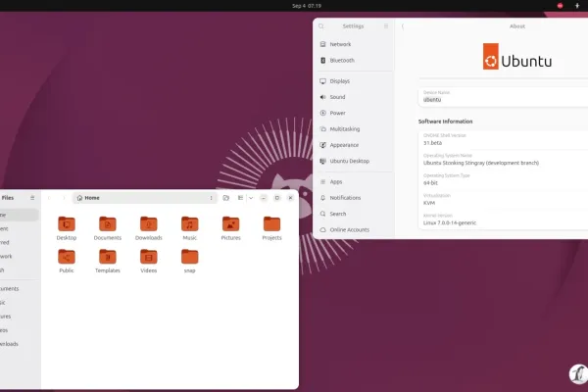The width and height of the screenshot is (588, 392).
Task: Click the Virtualization KVM row
Action: point(504,200)
